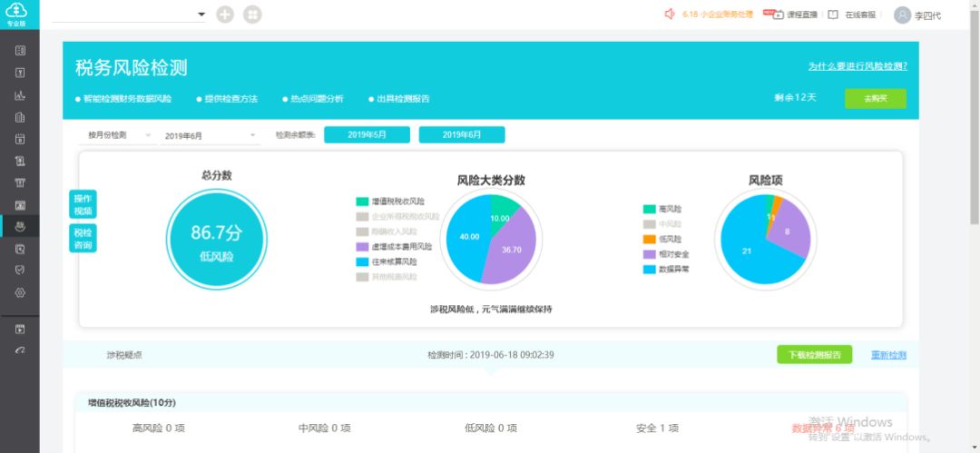Open the ledger book icon in sidebar

coord(20,51)
